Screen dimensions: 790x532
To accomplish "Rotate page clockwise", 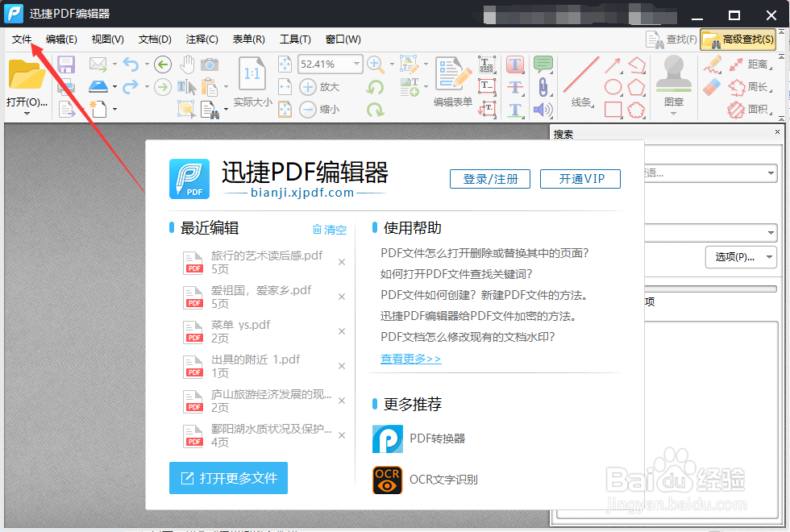I will tap(375, 109).
